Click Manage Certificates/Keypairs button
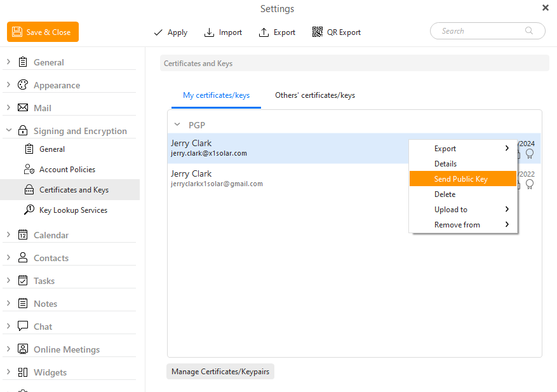 pos(220,372)
